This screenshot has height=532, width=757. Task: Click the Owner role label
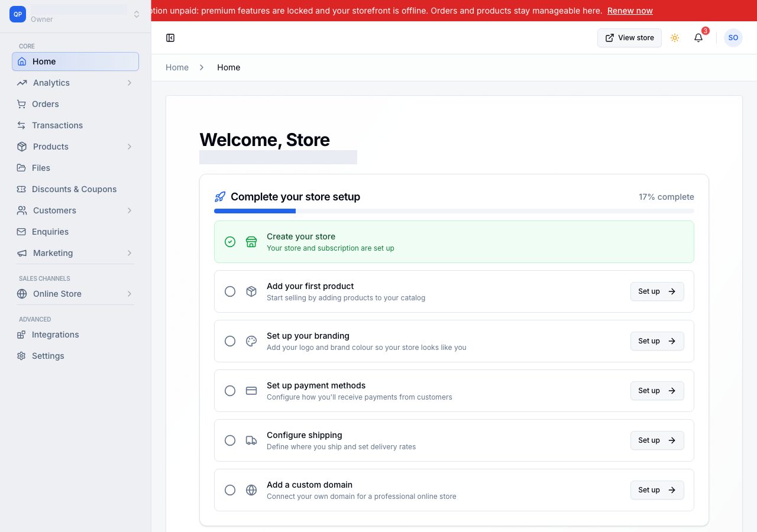pos(42,20)
